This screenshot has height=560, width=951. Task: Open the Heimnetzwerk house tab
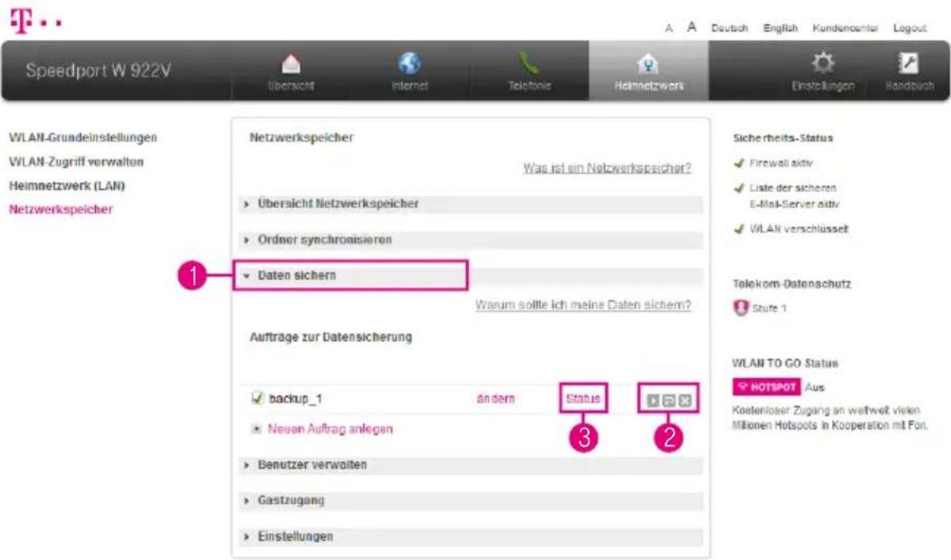649,71
